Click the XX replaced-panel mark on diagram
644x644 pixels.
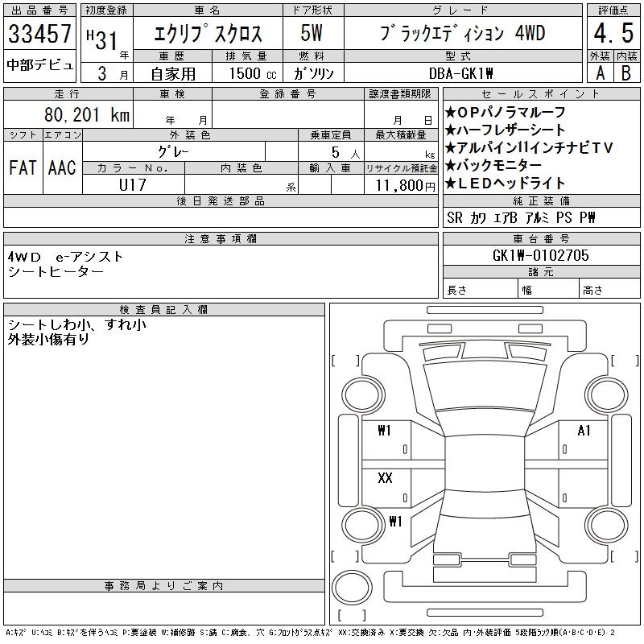pos(385,478)
